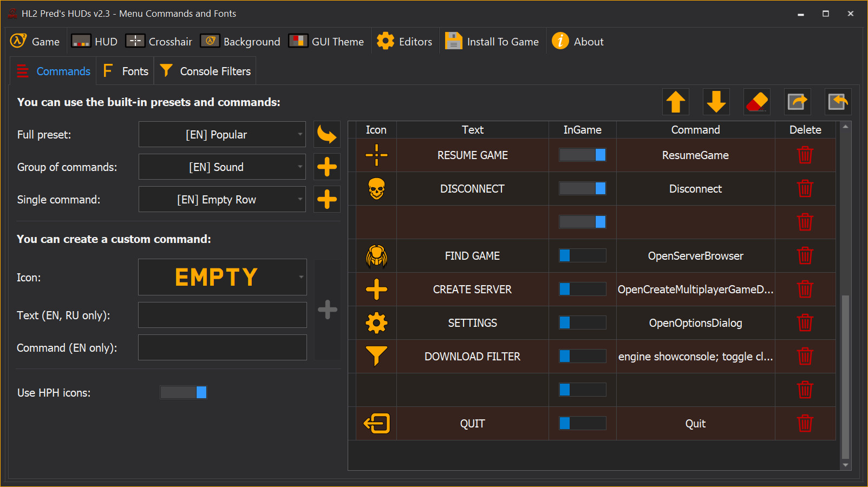Open the custom command Icon dropdown
The height and width of the screenshot is (487, 868).
pos(222,277)
